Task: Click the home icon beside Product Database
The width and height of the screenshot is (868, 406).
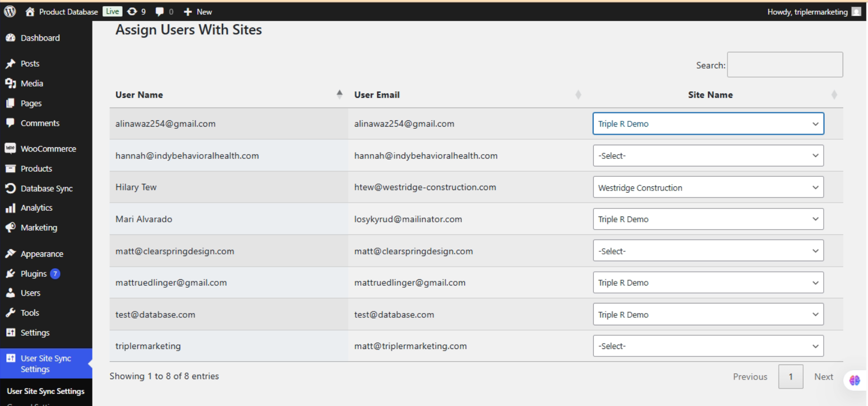Action: [x=30, y=12]
